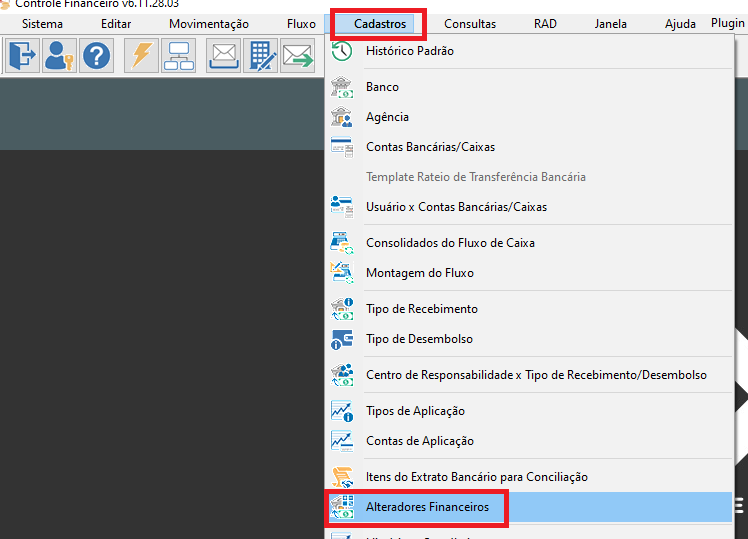The width and height of the screenshot is (748, 539).
Task: Click the organization chart toolbar icon
Action: pyautogui.click(x=178, y=56)
